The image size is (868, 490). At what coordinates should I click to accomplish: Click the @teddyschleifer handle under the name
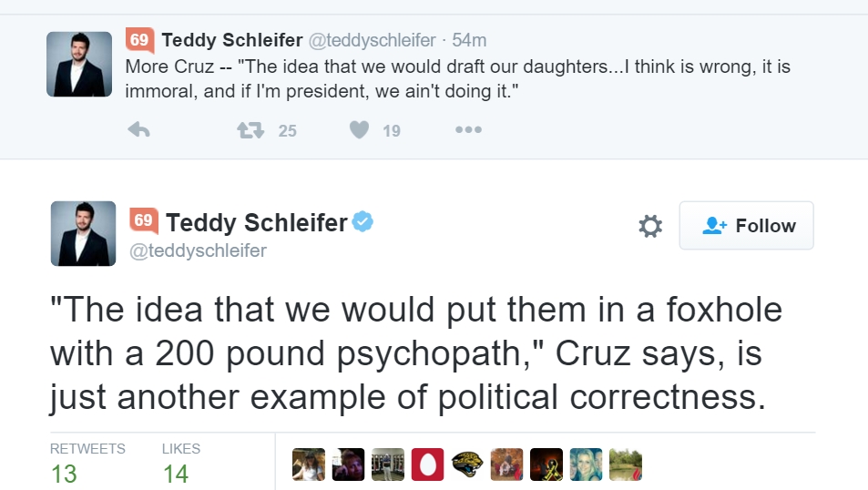(199, 250)
